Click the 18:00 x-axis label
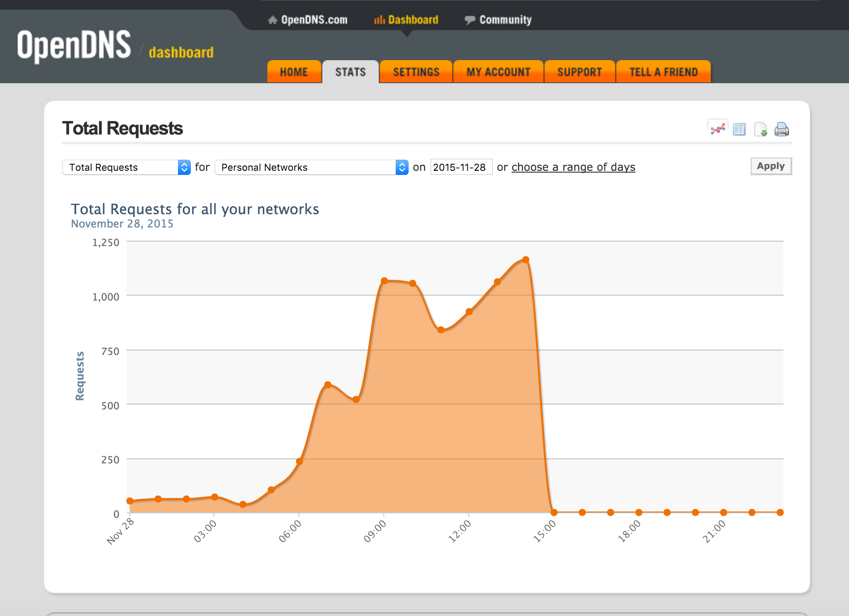Viewport: 849px width, 616px height. (629, 531)
